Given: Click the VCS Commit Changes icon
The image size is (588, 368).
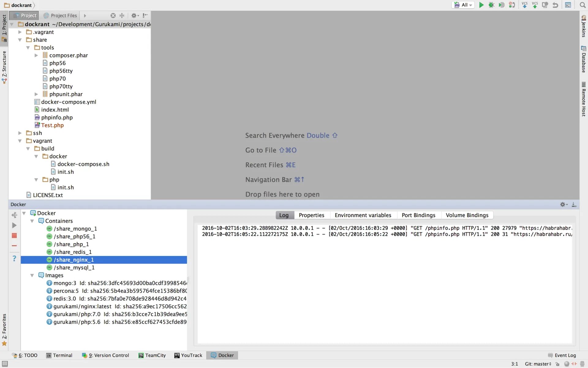Looking at the screenshot, I should click(x=535, y=5).
